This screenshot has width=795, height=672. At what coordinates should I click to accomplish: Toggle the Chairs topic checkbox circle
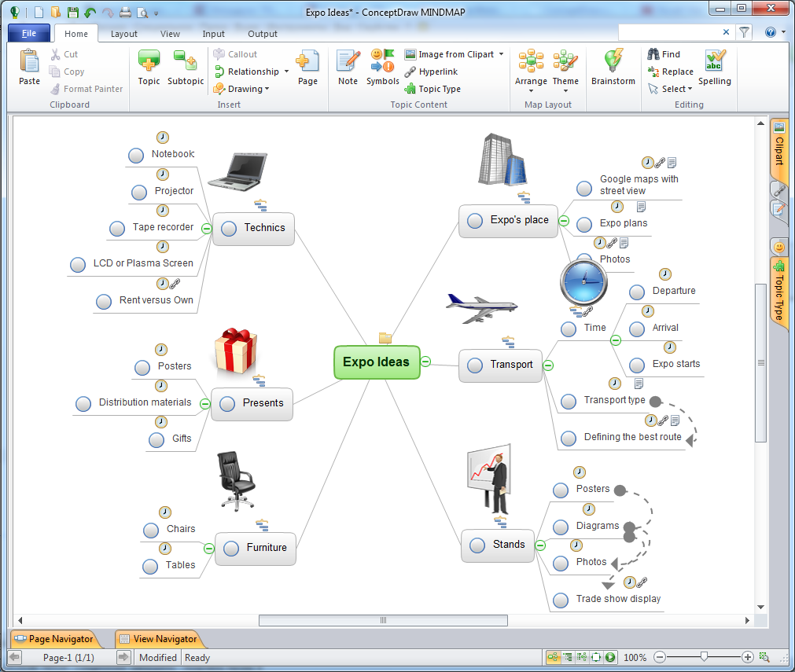(x=150, y=530)
